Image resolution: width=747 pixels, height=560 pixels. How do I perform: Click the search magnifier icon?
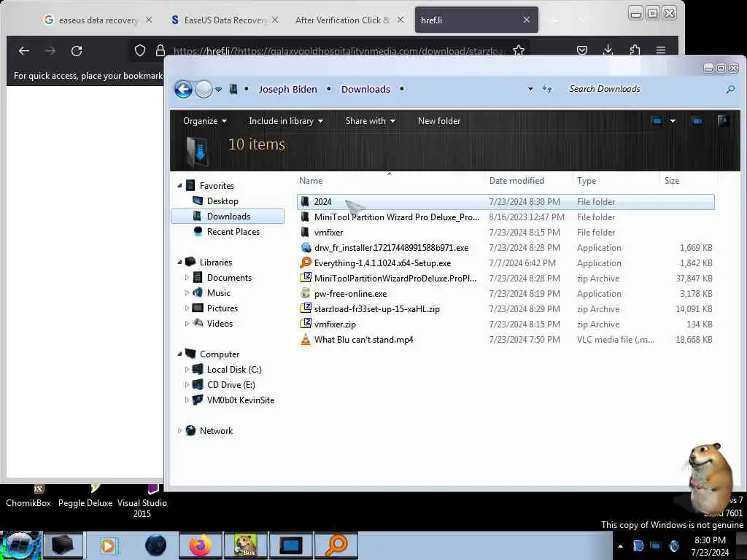tap(730, 89)
